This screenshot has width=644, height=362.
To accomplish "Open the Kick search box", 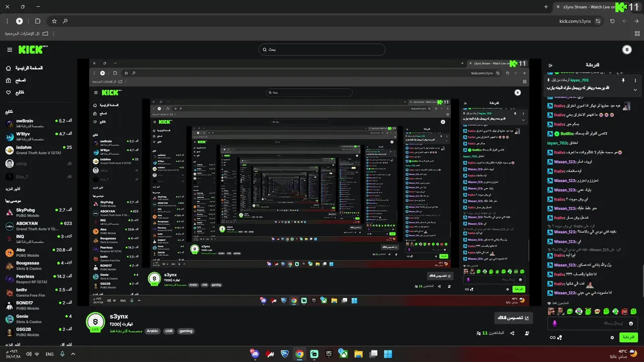I will pyautogui.click(x=322, y=49).
